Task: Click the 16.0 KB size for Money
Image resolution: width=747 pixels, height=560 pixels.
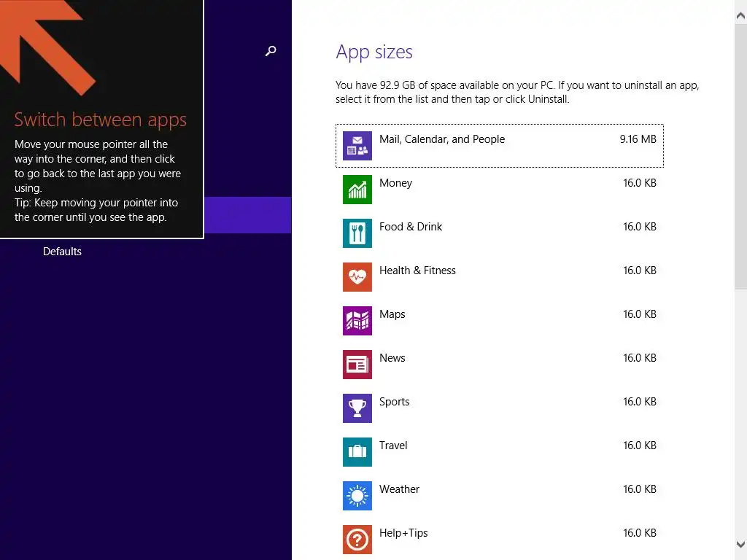Action: coord(640,183)
